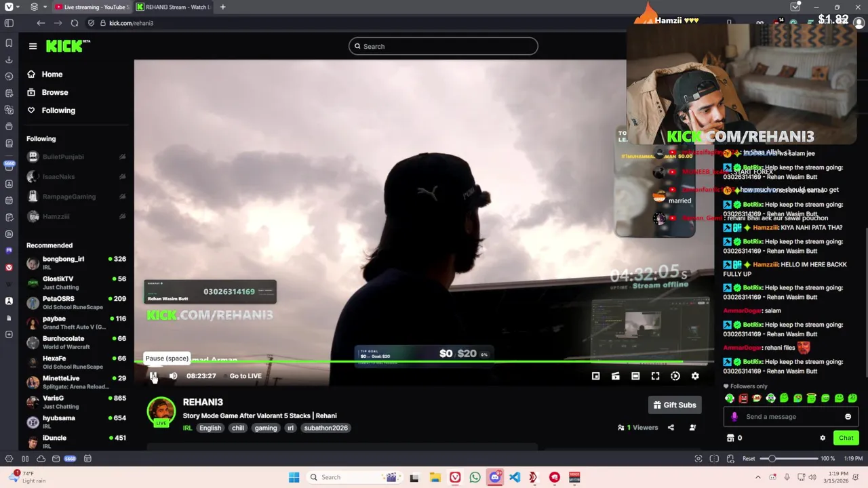This screenshot has height=488, width=868.
Task: Open recommended channel bongbong_irl
Action: click(x=76, y=263)
